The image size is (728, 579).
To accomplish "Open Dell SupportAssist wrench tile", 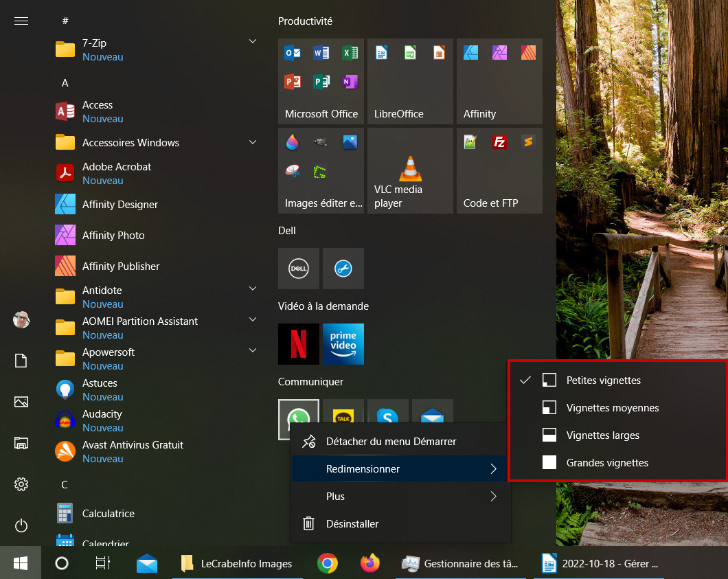I will point(343,269).
